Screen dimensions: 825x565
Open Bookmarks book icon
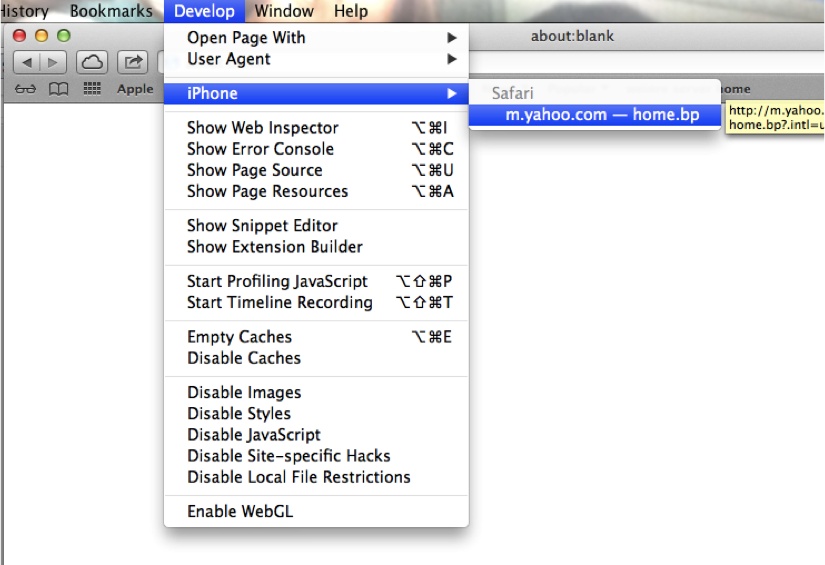(x=58, y=89)
